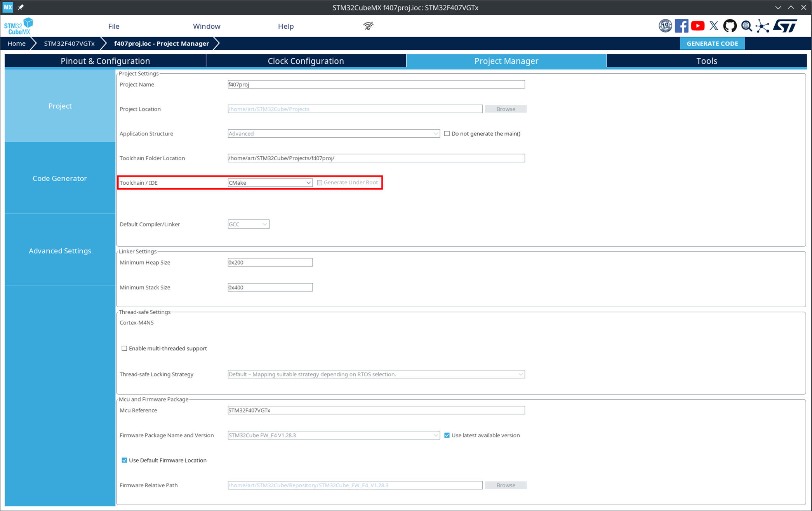Click the GitHub icon
The image size is (812, 511).
click(x=730, y=26)
